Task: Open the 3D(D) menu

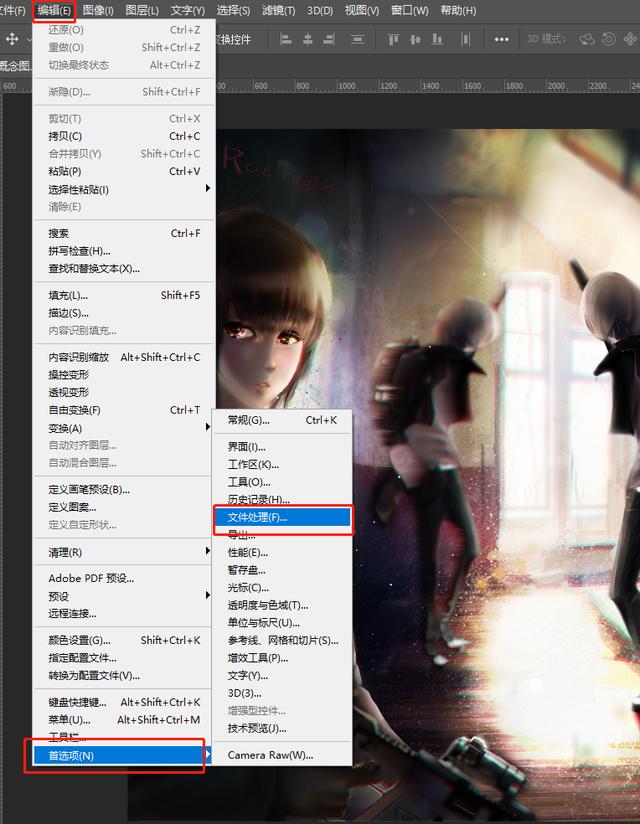Action: click(320, 11)
